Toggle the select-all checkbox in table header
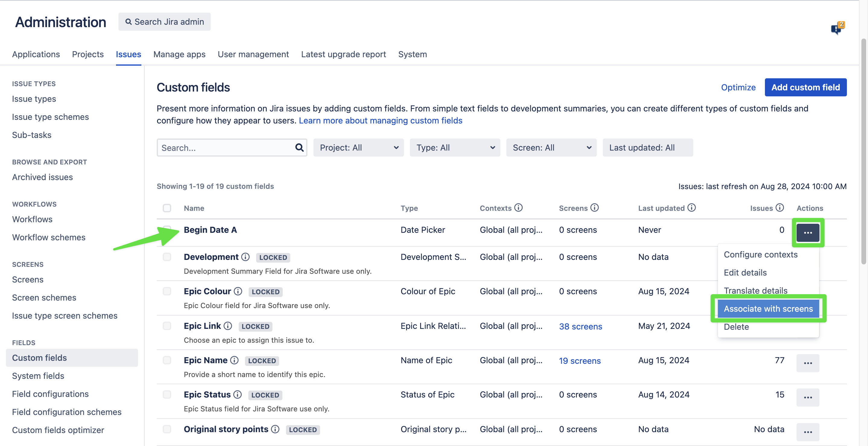Image resolution: width=868 pixels, height=446 pixels. coord(167,208)
